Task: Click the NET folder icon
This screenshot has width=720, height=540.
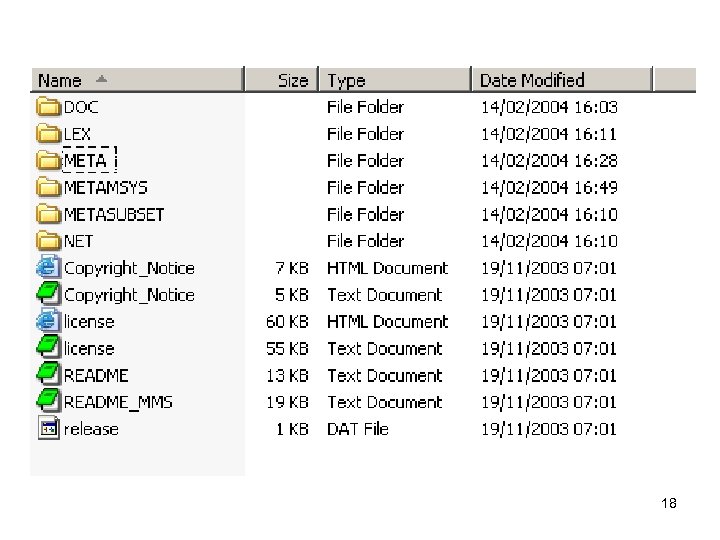Action: pyautogui.click(x=48, y=241)
